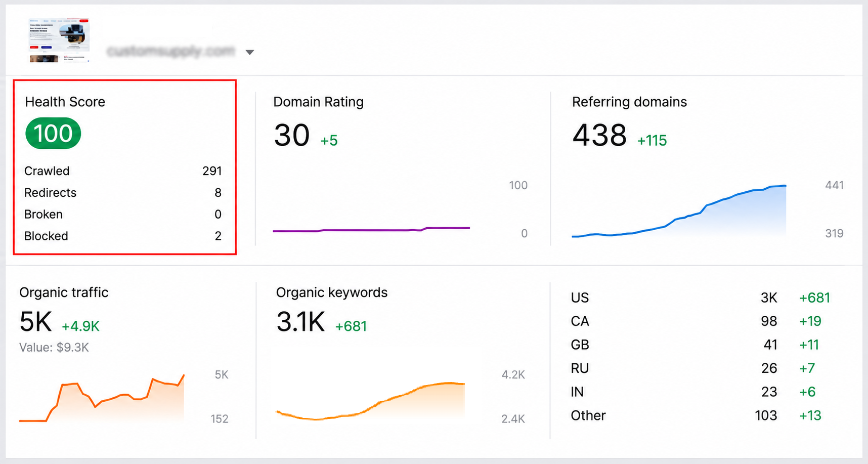Click the blue Referring domains chart
The height and width of the screenshot is (464, 868).
(x=679, y=212)
